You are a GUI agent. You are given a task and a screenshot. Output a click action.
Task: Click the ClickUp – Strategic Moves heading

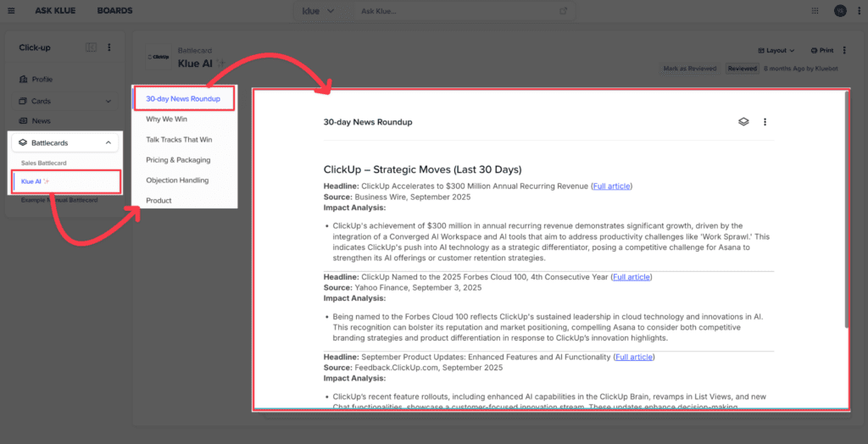coord(422,169)
